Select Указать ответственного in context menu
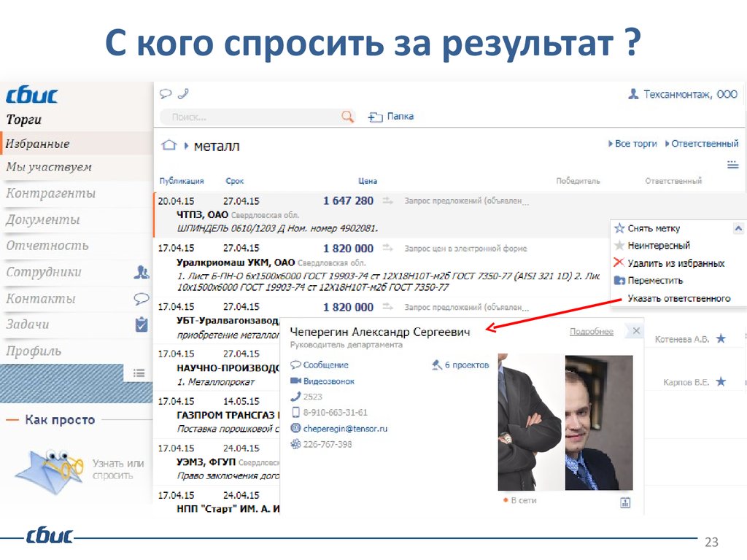Image resolution: width=747 pixels, height=560 pixels. (x=678, y=298)
